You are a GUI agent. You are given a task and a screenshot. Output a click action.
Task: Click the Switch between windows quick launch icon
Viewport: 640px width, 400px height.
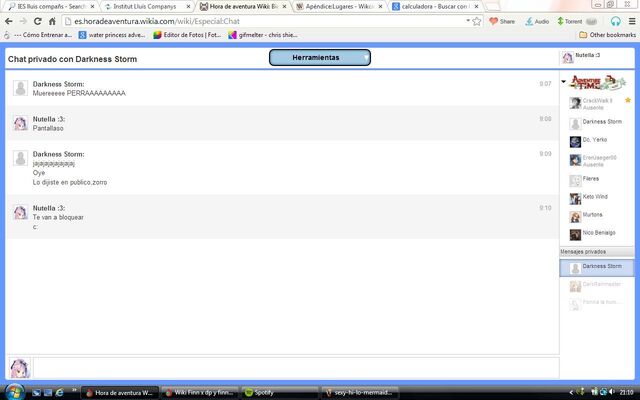[48, 392]
